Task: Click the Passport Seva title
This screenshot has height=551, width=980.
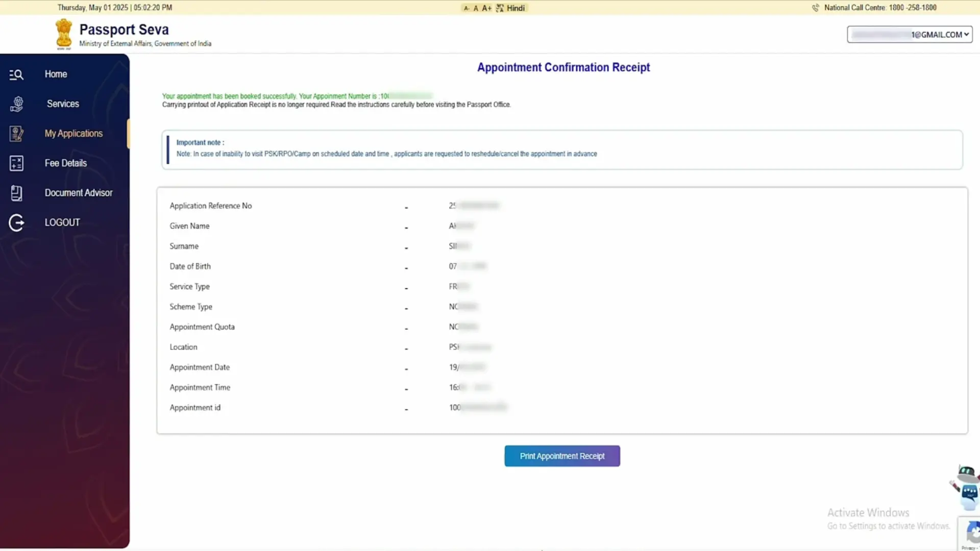Action: [124, 30]
